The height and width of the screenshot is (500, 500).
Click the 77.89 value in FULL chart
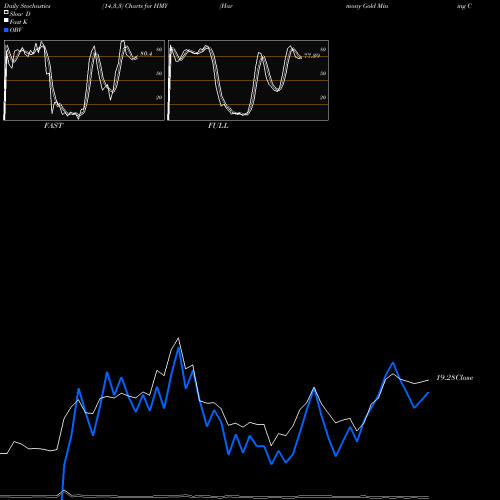tap(312, 56)
